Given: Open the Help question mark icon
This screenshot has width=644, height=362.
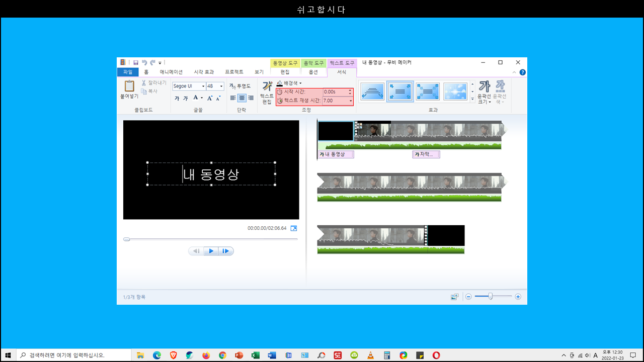Looking at the screenshot, I should click(x=523, y=72).
